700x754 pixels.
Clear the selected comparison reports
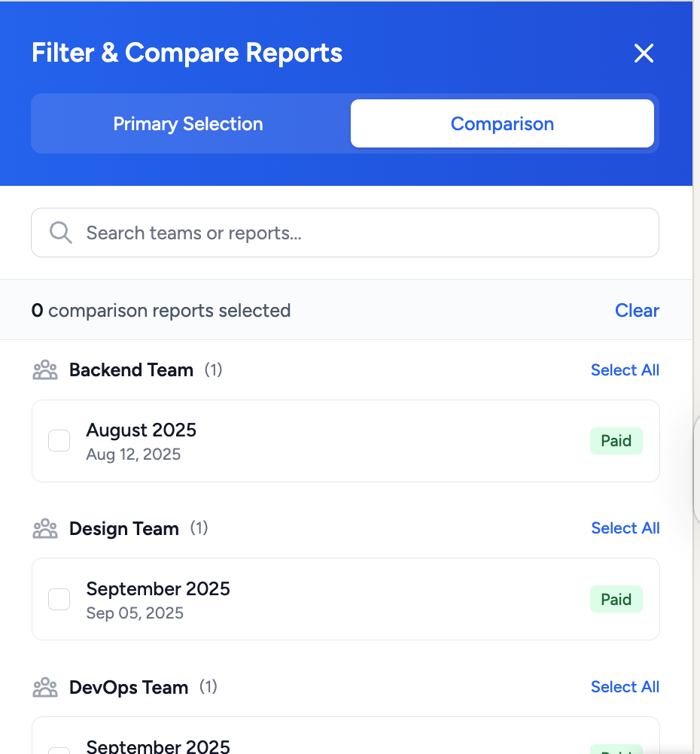click(637, 311)
